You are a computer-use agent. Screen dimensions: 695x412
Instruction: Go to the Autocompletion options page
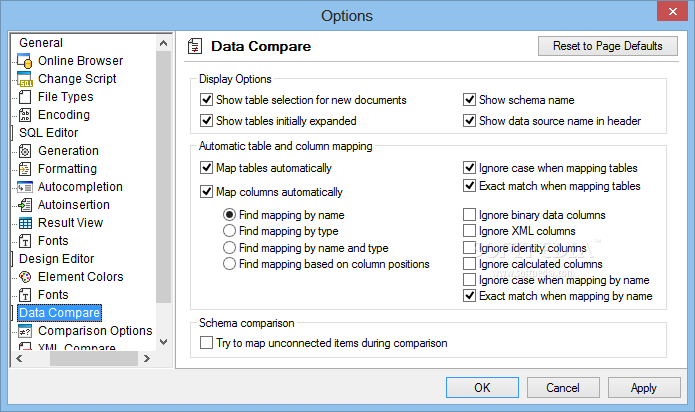coord(80,187)
